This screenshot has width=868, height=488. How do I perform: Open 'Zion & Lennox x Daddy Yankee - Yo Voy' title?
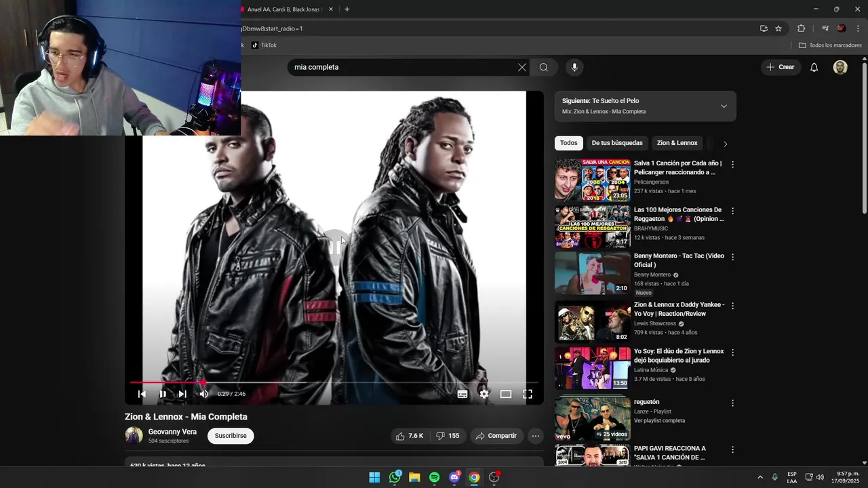tap(679, 309)
